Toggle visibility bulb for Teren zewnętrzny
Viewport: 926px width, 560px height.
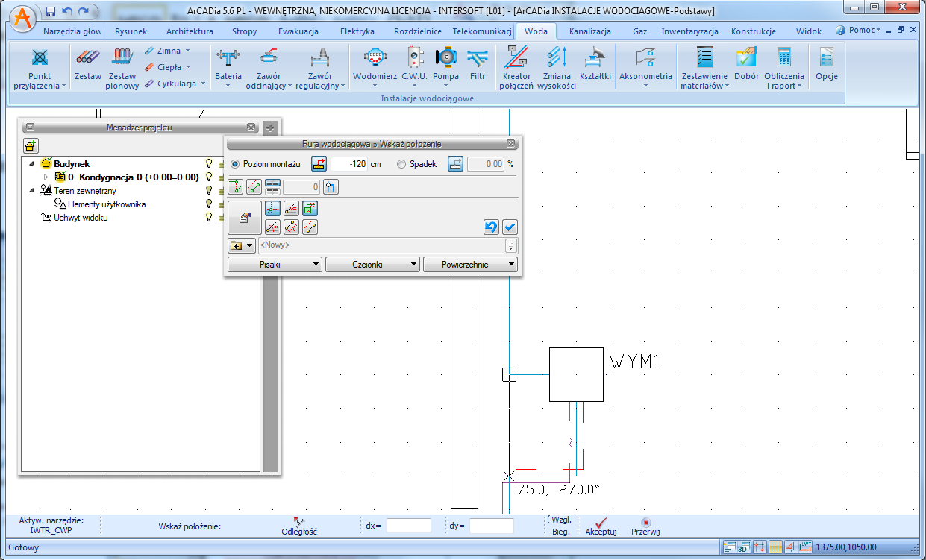click(x=209, y=190)
